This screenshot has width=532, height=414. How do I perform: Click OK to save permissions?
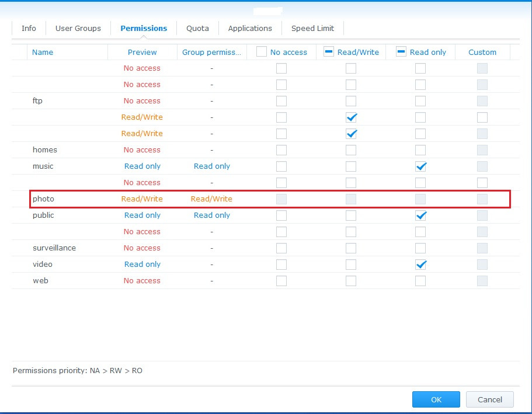(436, 399)
